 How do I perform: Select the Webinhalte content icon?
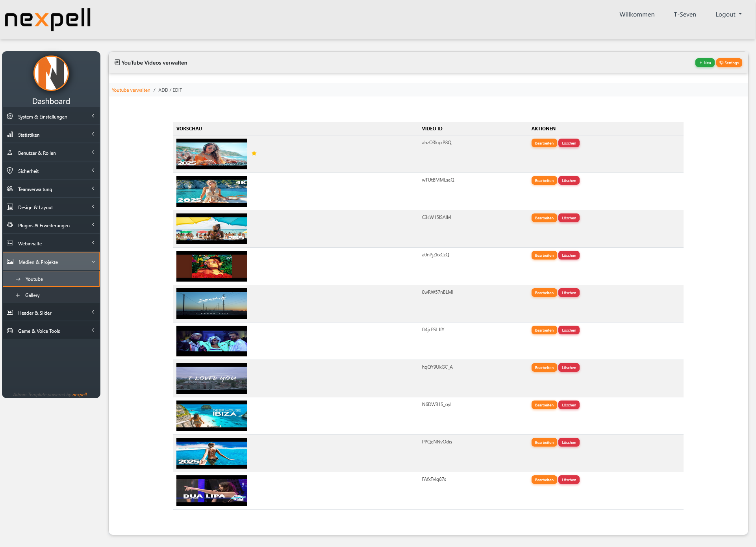(x=9, y=243)
